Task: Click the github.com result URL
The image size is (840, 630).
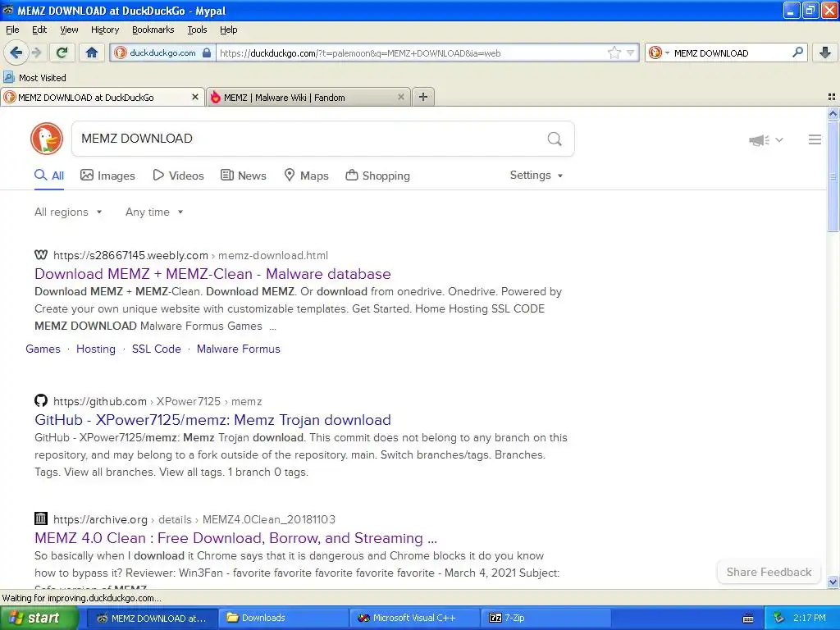Action: pos(157,401)
